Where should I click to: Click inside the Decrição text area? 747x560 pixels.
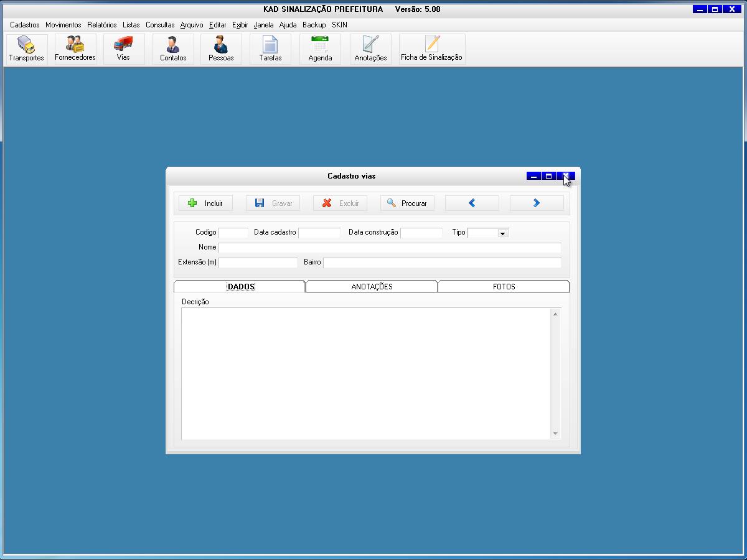tap(366, 373)
